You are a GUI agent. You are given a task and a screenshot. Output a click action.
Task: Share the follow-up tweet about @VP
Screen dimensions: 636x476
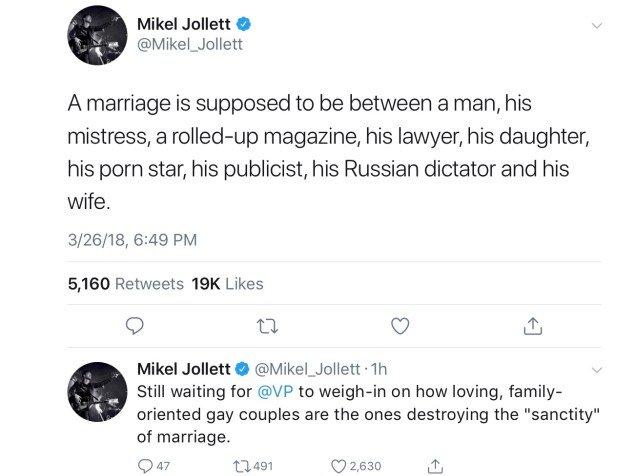(435, 465)
